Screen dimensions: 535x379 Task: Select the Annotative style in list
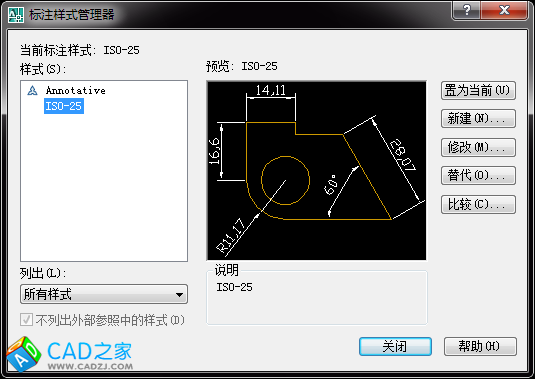click(x=75, y=90)
